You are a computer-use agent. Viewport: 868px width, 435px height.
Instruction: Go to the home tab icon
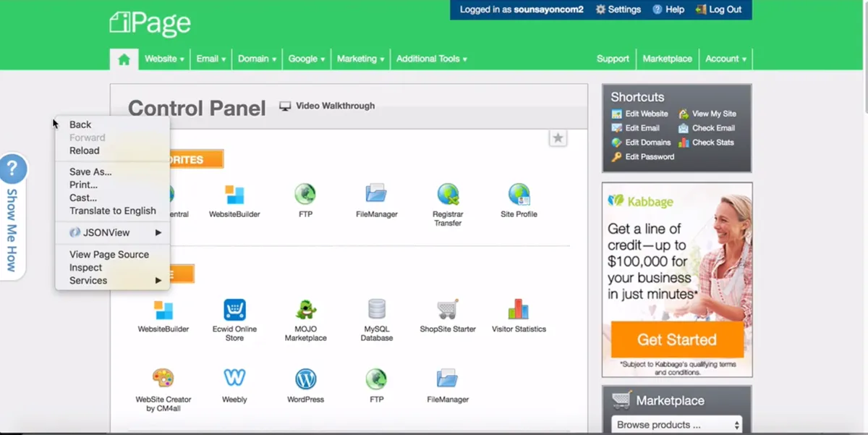pos(124,59)
